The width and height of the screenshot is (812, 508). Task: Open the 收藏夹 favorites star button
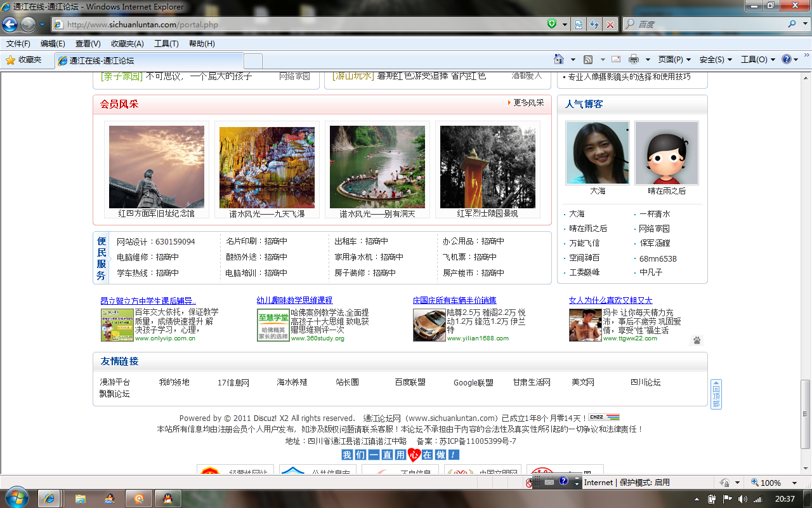[24, 60]
